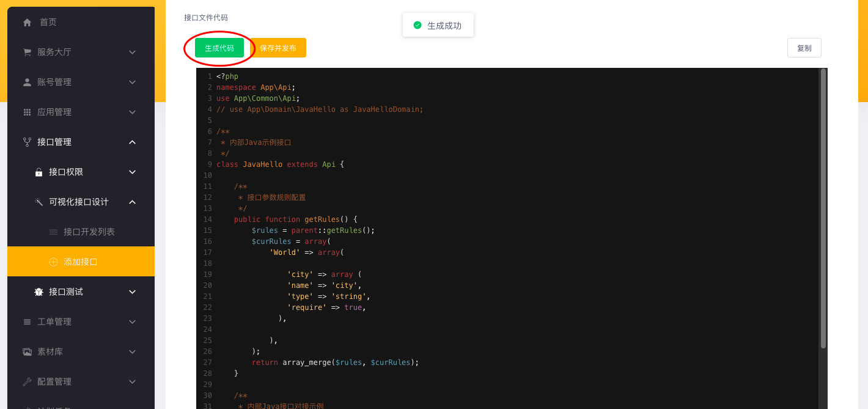Click the '$curRules = array(' line

pyautogui.click(x=292, y=241)
